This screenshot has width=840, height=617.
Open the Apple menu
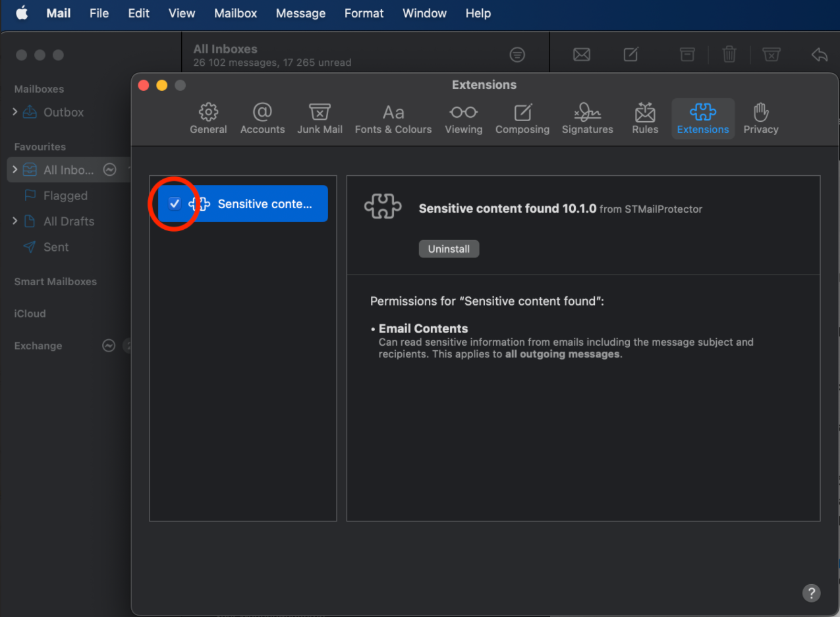(x=22, y=13)
